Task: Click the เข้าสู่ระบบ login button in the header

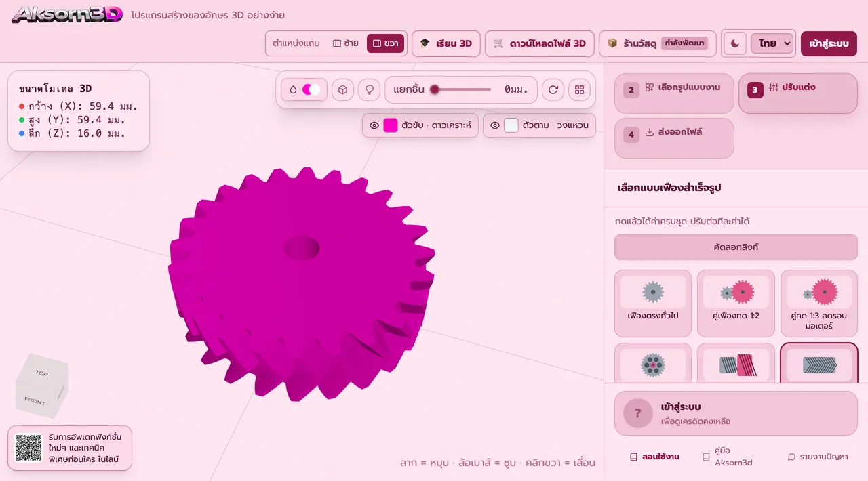Action: tap(829, 43)
